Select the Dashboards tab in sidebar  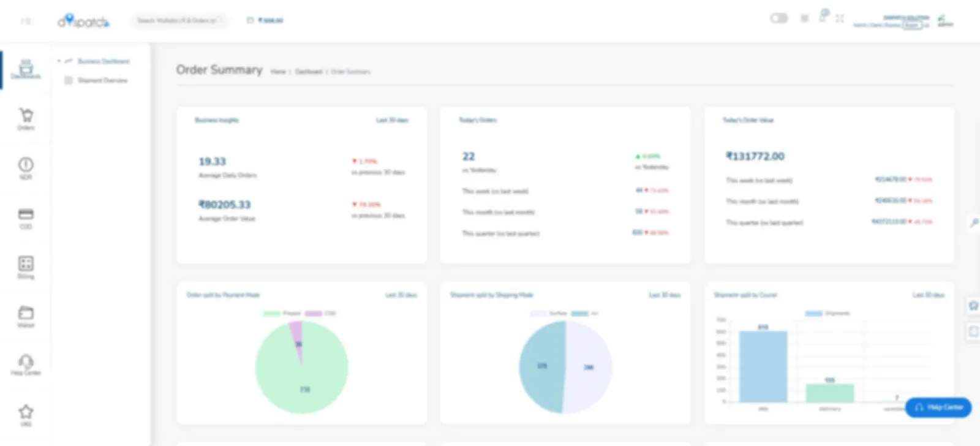tap(26, 69)
